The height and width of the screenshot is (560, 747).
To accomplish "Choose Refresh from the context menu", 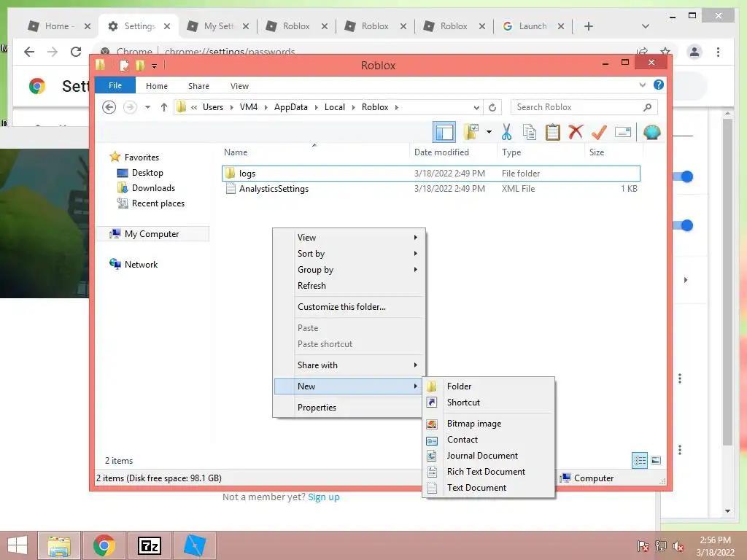I will 349,286.
